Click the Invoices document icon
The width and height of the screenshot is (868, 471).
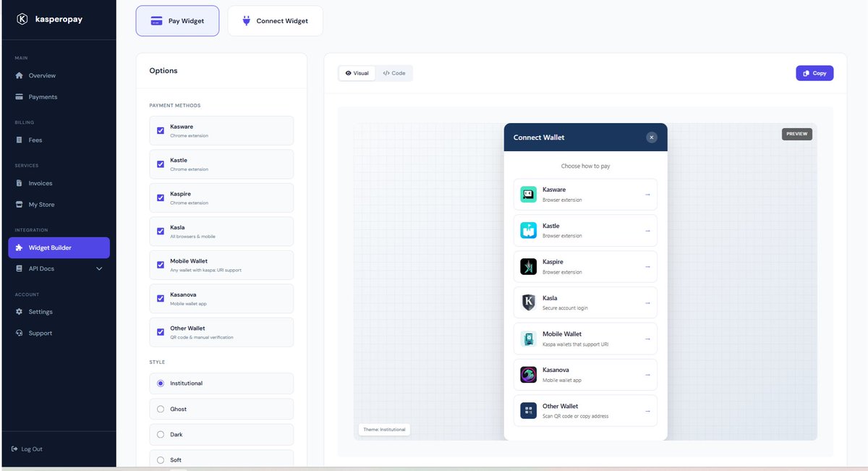coord(20,183)
